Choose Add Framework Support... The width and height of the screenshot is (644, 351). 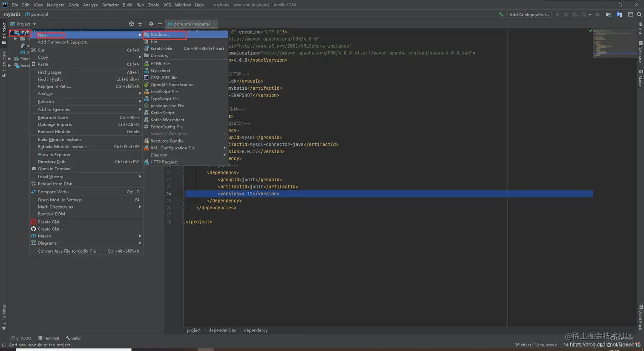point(86,42)
